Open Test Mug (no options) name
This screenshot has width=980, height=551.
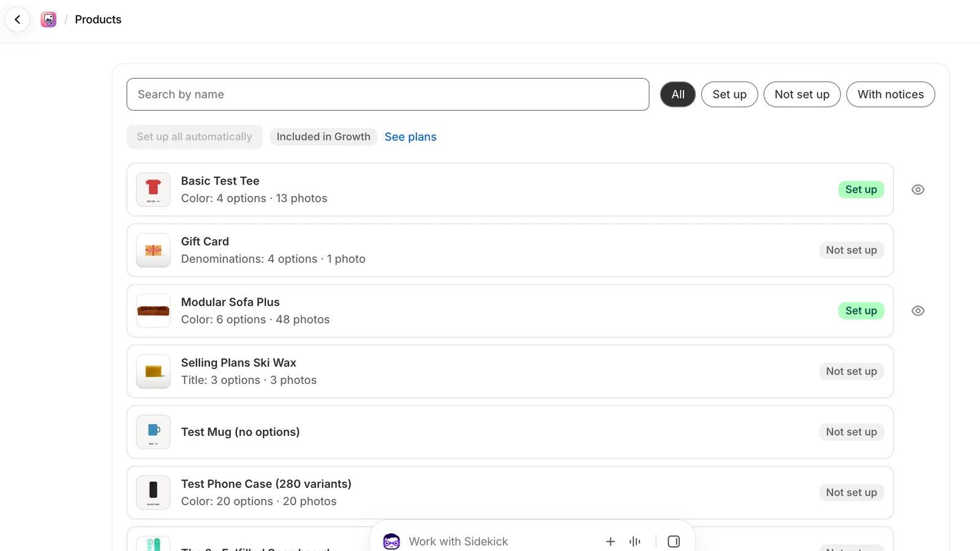point(241,432)
